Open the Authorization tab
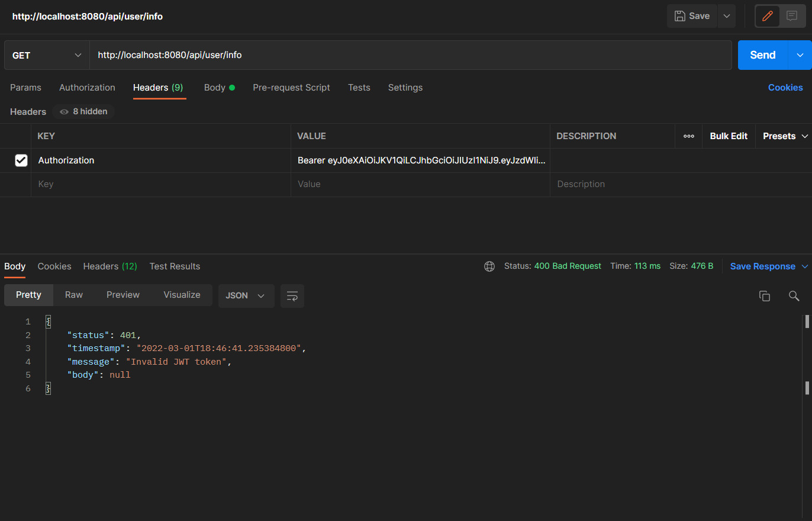The image size is (812, 521). pos(87,88)
